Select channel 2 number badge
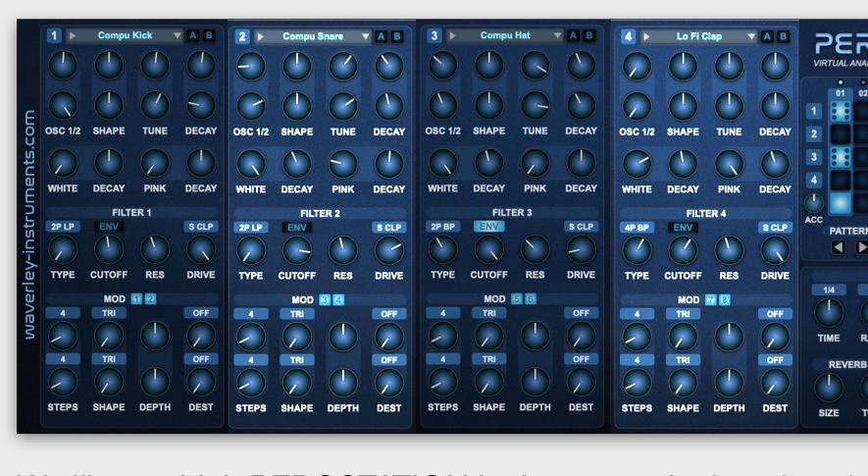The height and width of the screenshot is (476, 868). [242, 36]
